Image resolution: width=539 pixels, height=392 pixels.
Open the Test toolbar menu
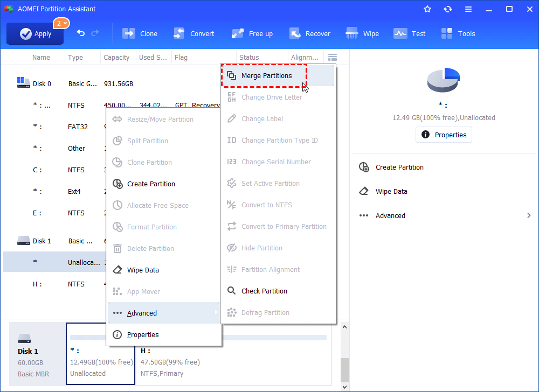pos(410,33)
